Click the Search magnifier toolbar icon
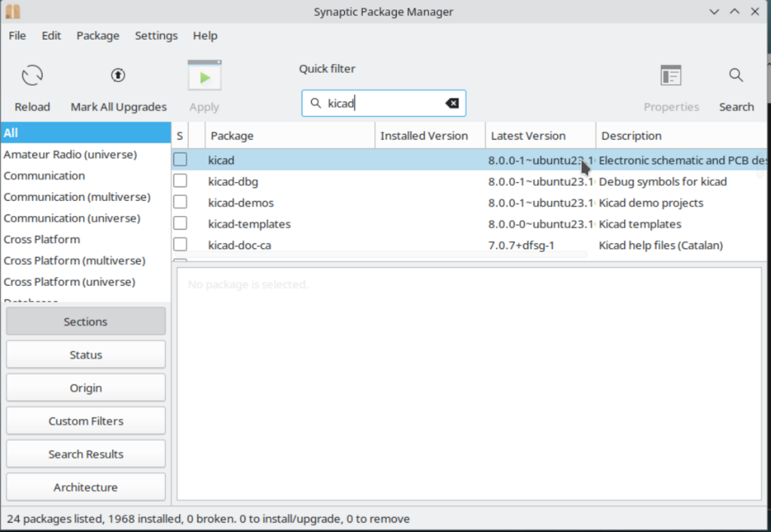 736,75
